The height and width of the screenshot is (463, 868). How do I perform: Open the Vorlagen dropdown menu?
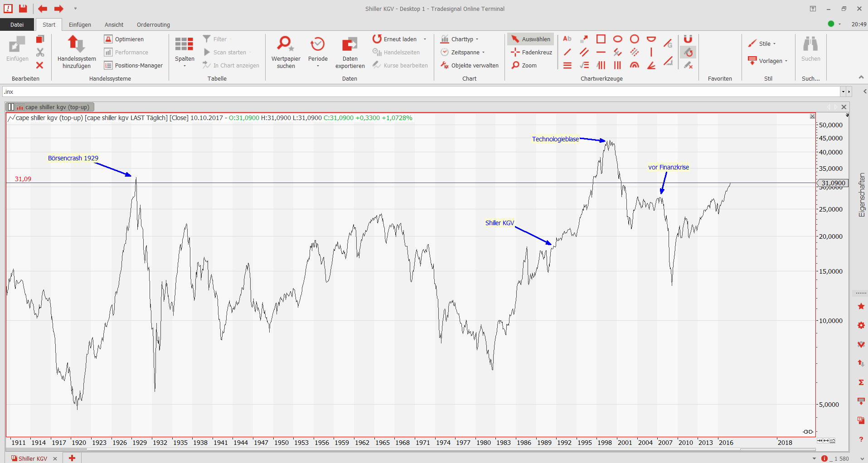pyautogui.click(x=768, y=61)
